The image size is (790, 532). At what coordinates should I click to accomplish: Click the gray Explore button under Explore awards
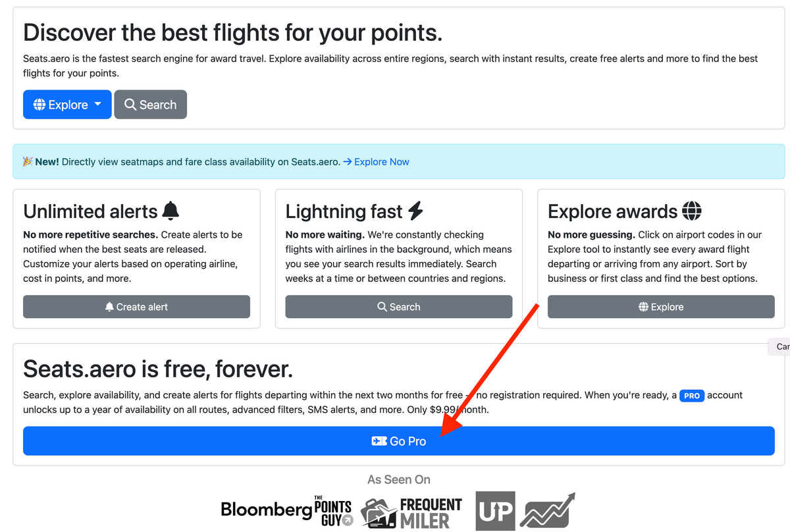click(x=661, y=307)
